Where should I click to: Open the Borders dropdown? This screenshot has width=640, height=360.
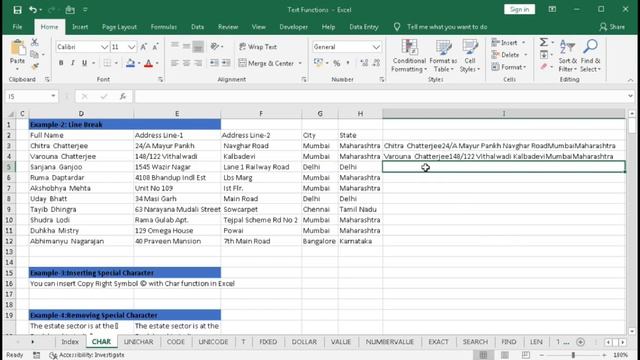pyautogui.click(x=116, y=63)
